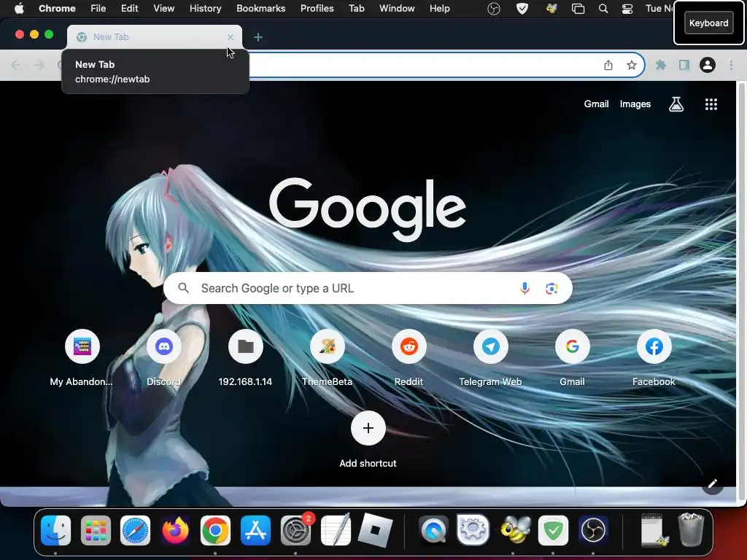The image size is (747, 560).
Task: Close the New Tab tab
Action: click(x=231, y=36)
